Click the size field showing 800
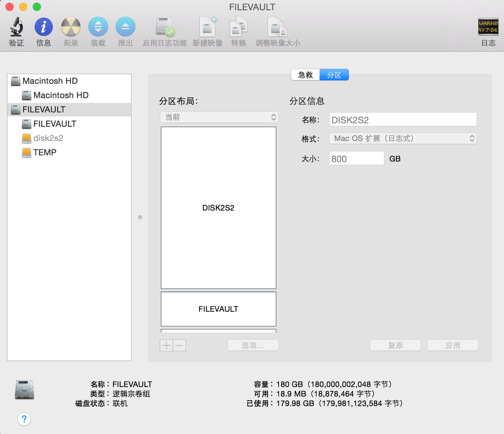The height and width of the screenshot is (434, 504). (x=356, y=158)
